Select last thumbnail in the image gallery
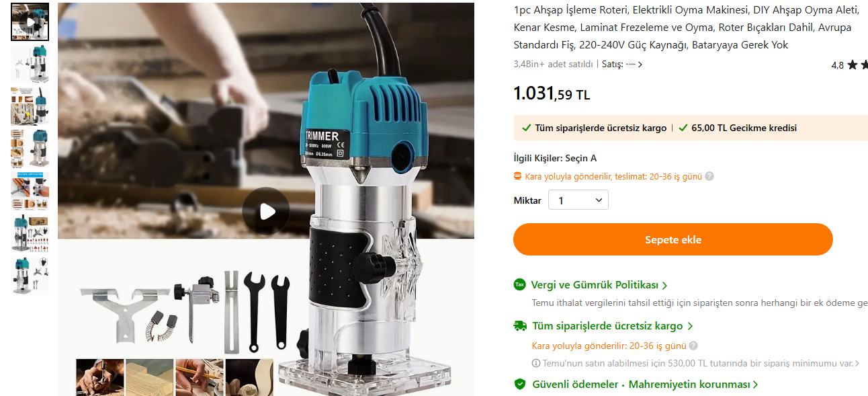868x396 pixels. tap(30, 276)
